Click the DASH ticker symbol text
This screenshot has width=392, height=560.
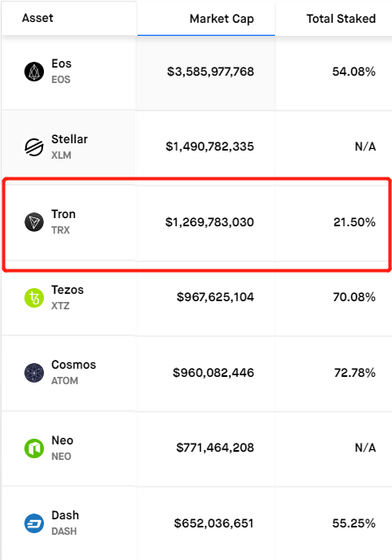coord(64,532)
